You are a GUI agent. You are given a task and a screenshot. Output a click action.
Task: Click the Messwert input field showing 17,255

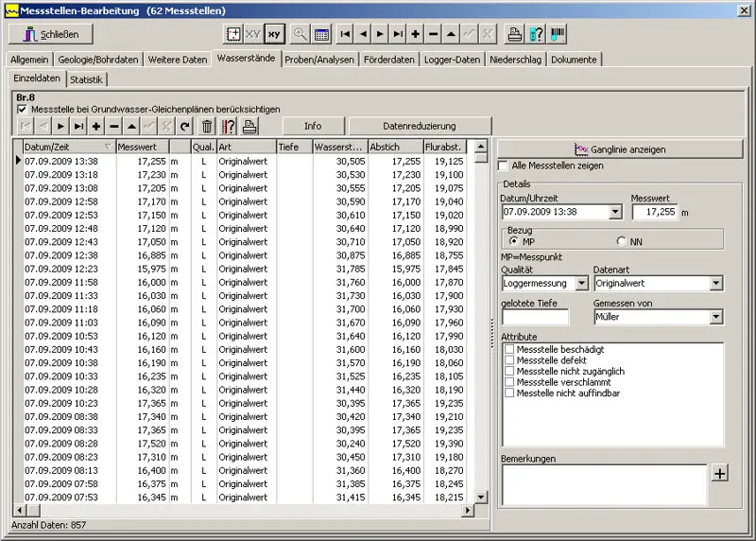coord(655,212)
